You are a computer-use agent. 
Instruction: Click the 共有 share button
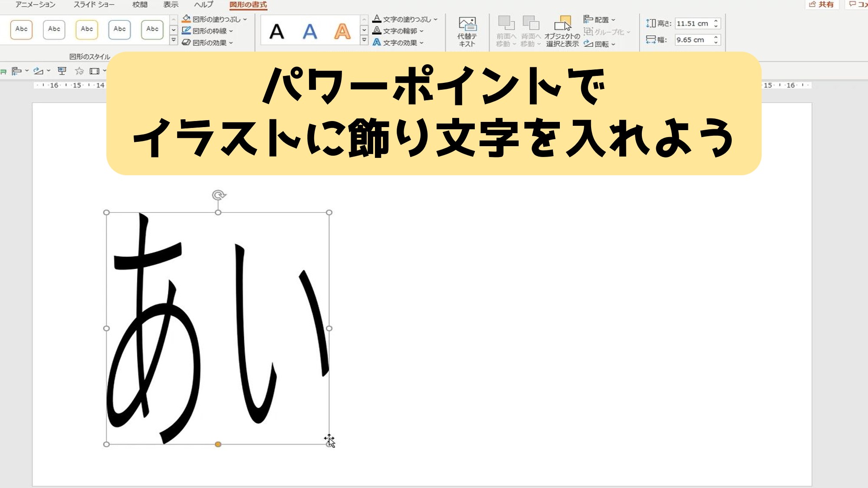point(822,4)
